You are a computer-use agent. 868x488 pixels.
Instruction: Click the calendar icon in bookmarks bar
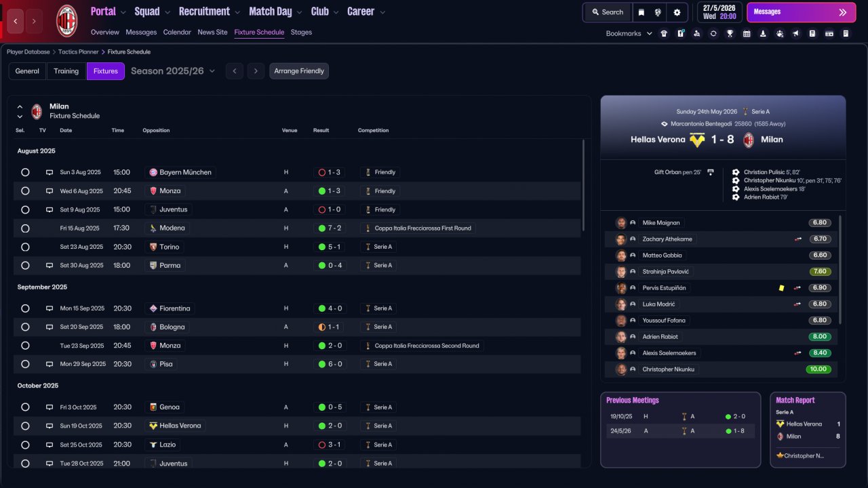pyautogui.click(x=747, y=33)
